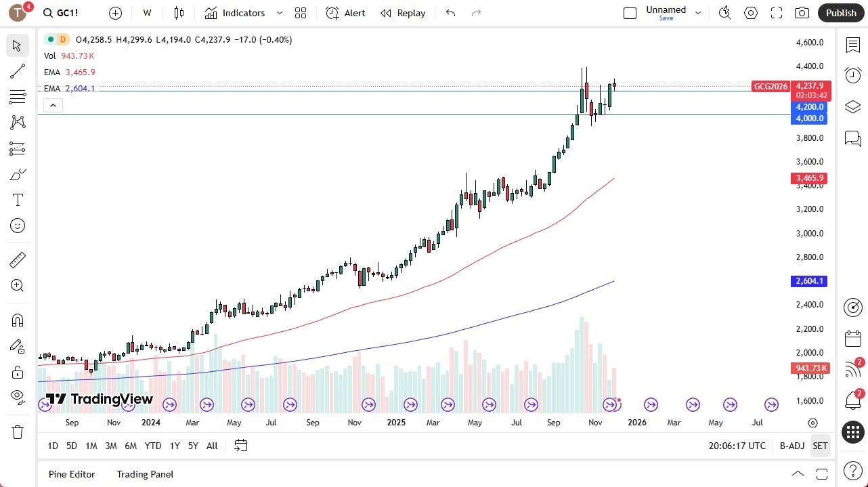Open the Unnamed layout dropdown

pyautogui.click(x=697, y=11)
